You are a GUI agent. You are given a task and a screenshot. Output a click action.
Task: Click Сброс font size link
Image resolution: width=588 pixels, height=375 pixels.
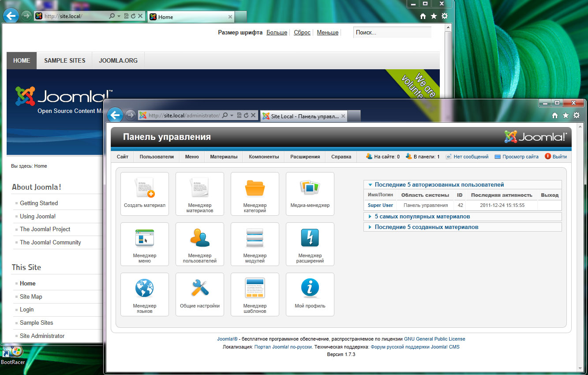pos(302,32)
